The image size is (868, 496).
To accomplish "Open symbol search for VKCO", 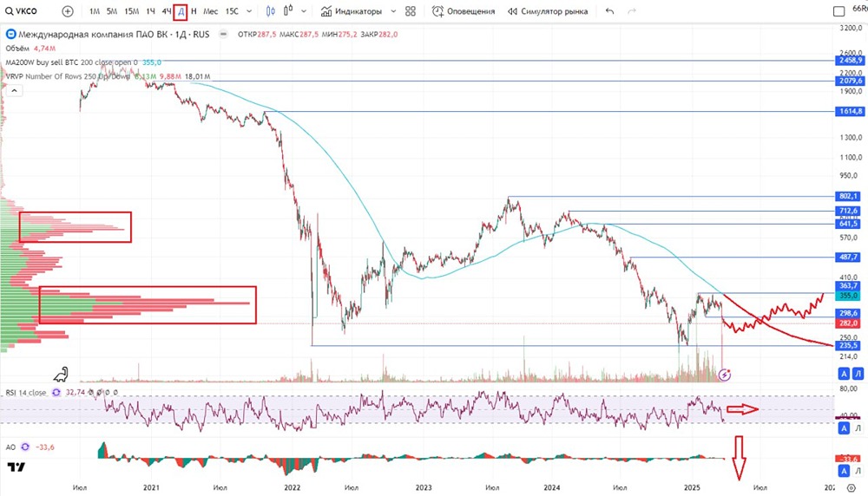I will click(x=21, y=11).
